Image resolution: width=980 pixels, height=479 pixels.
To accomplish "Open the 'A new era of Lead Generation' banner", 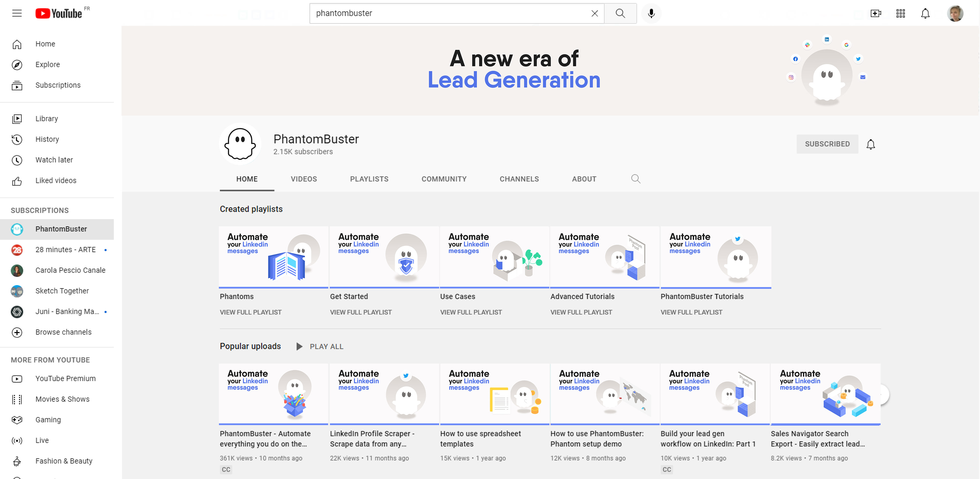I will pos(550,71).
